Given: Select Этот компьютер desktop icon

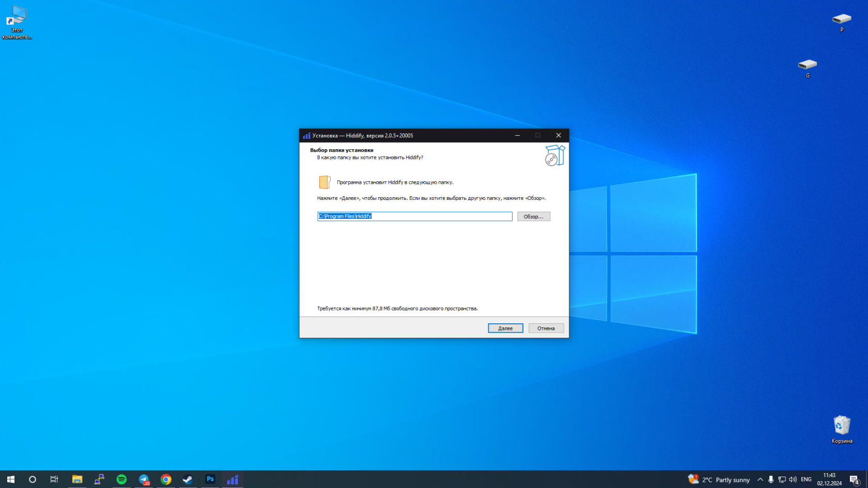Looking at the screenshot, I should [x=17, y=22].
